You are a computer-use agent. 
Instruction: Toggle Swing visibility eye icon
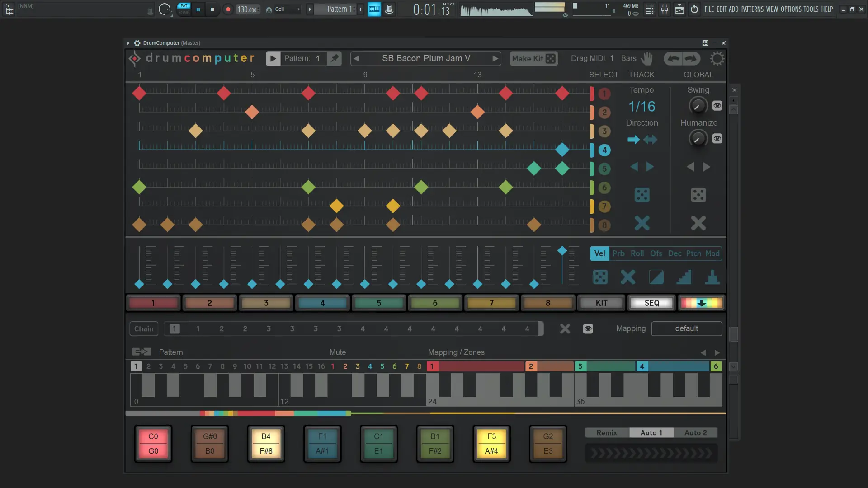[x=717, y=106]
